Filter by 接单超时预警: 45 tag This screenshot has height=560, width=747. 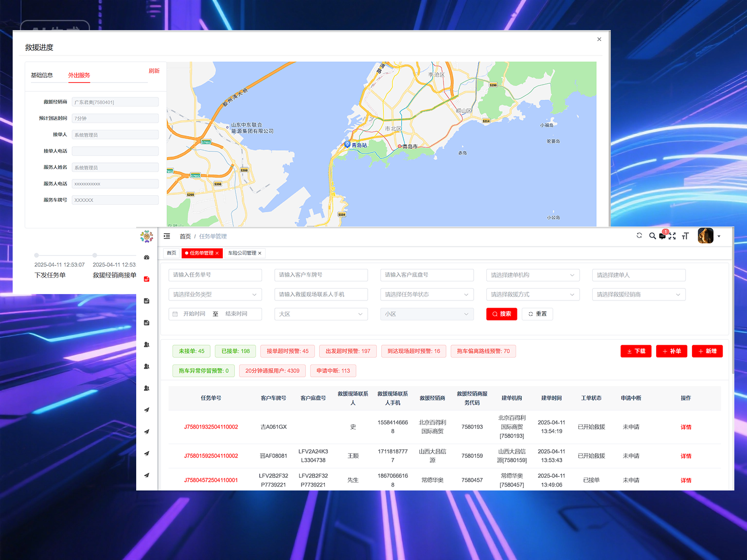pos(287,351)
